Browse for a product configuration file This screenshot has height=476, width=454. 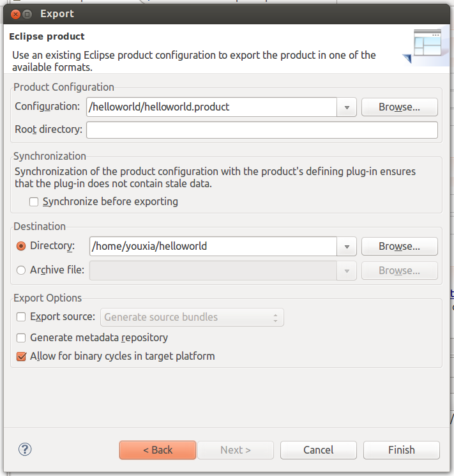[x=399, y=107]
